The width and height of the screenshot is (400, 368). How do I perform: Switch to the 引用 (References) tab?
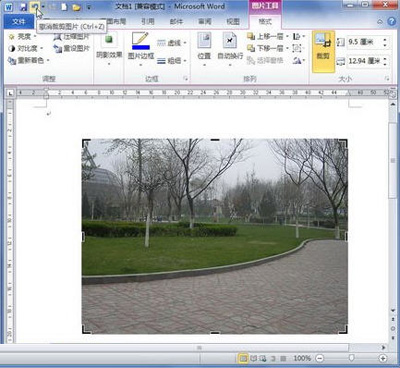point(148,22)
